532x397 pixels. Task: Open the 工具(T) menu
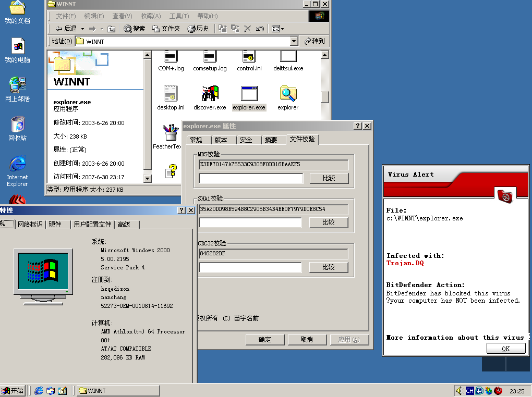click(x=179, y=16)
